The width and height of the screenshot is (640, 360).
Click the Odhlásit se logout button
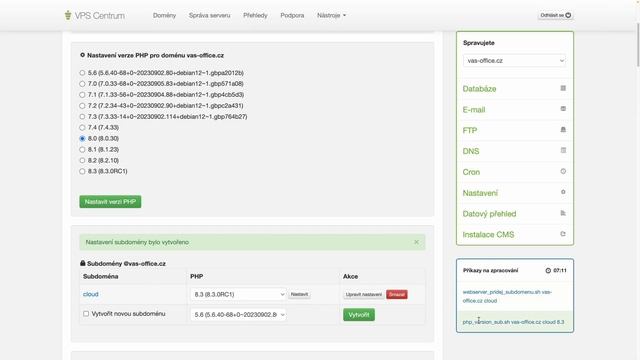coord(556,15)
